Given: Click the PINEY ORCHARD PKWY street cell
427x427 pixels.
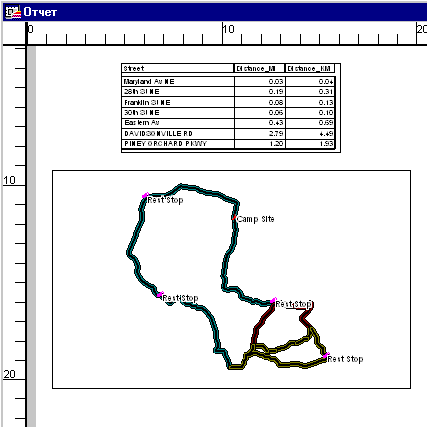Looking at the screenshot, I should click(178, 144).
